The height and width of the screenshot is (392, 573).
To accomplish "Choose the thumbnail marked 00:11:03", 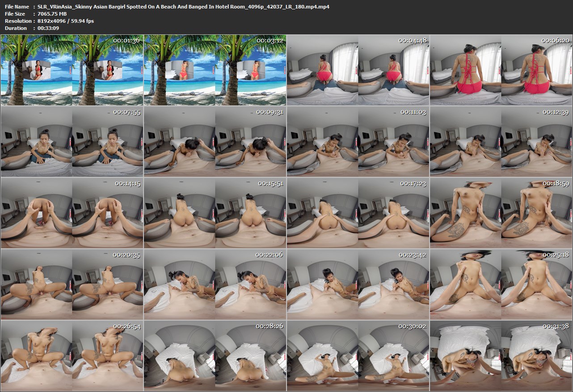I will [x=358, y=142].
